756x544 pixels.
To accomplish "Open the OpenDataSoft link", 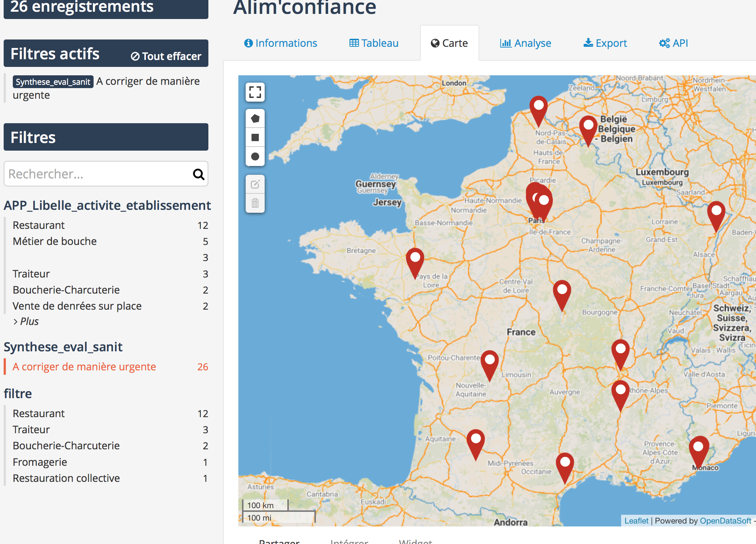I will pos(725,521).
